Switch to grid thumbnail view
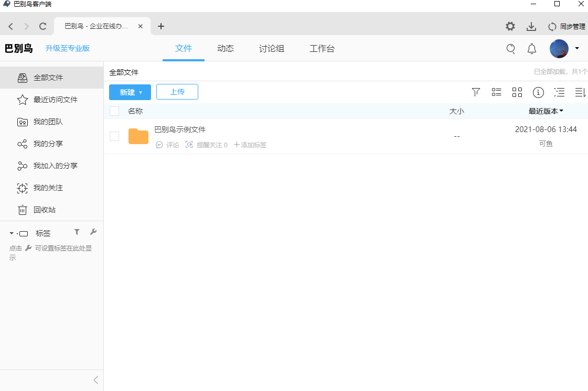 point(517,92)
